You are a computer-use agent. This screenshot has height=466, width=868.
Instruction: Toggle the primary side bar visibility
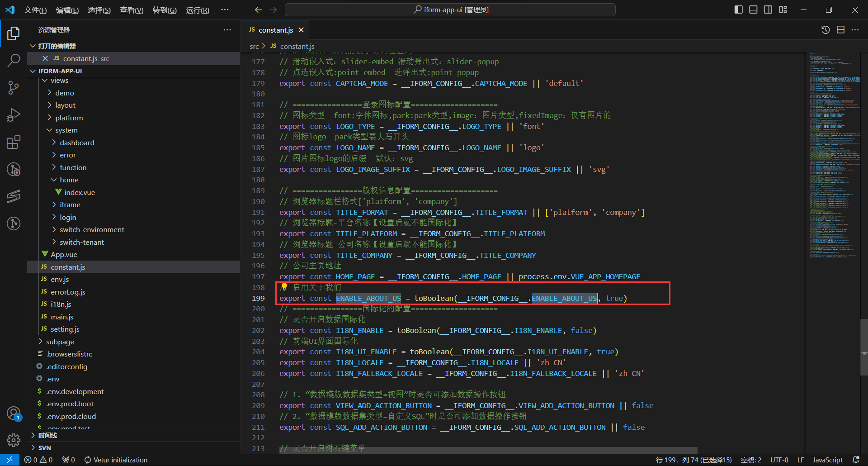coord(739,10)
